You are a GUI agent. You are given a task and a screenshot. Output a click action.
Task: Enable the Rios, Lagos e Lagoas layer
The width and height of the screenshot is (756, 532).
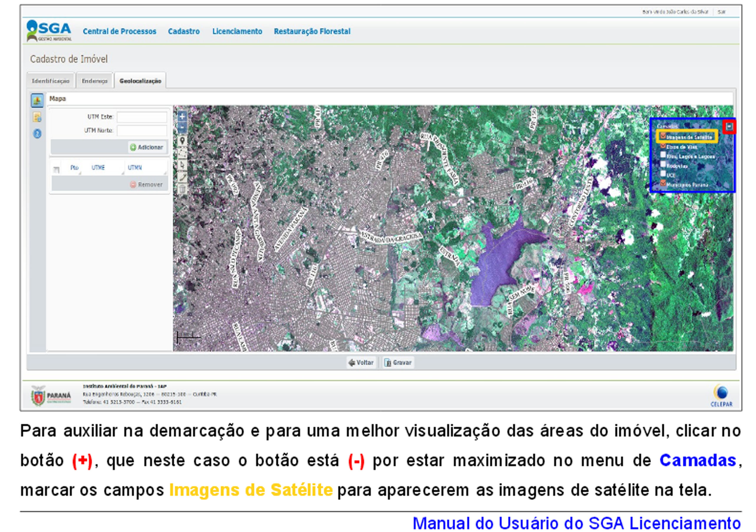[663, 155]
